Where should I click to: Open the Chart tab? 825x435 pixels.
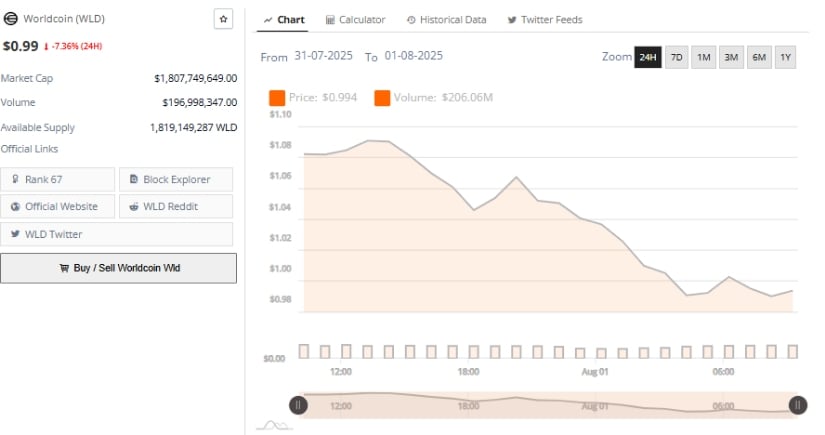(284, 20)
